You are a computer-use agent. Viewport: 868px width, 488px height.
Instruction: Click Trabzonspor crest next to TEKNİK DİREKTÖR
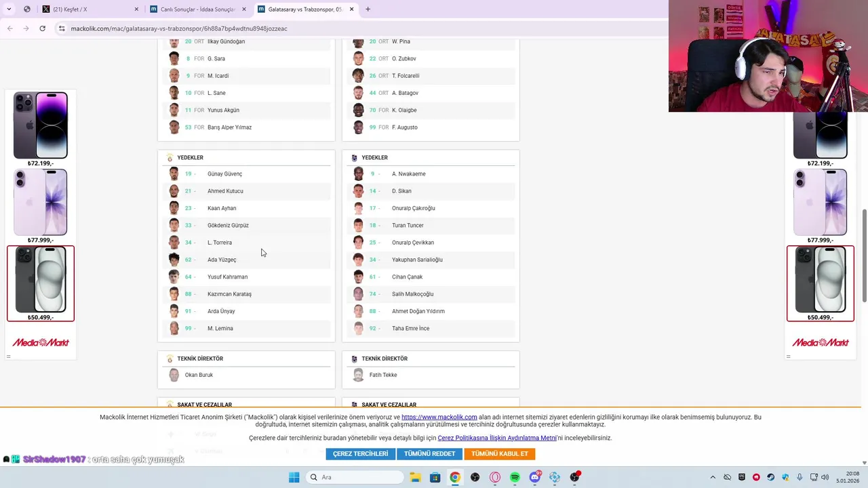pyautogui.click(x=354, y=359)
